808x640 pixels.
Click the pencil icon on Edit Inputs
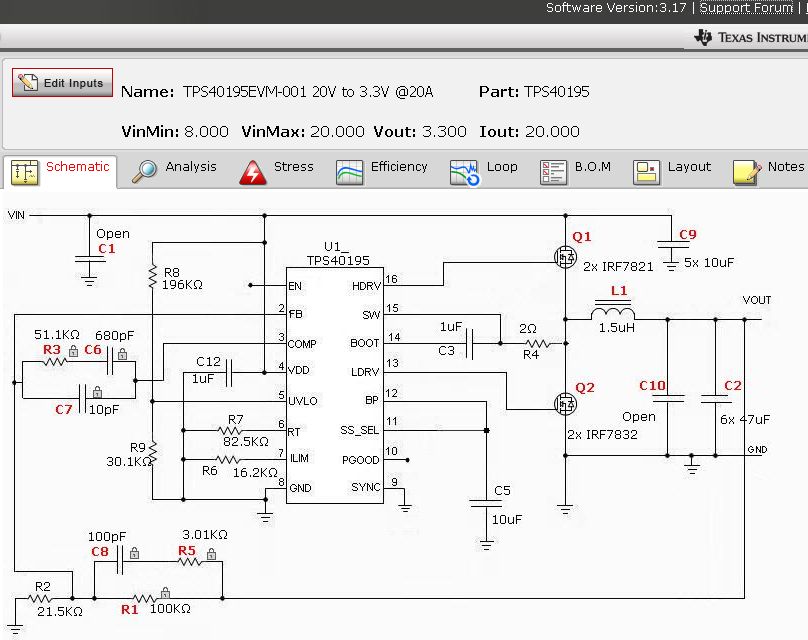coord(28,82)
